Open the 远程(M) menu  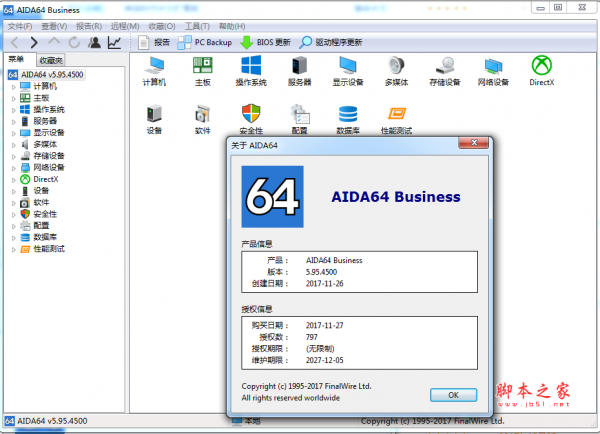[x=125, y=26]
